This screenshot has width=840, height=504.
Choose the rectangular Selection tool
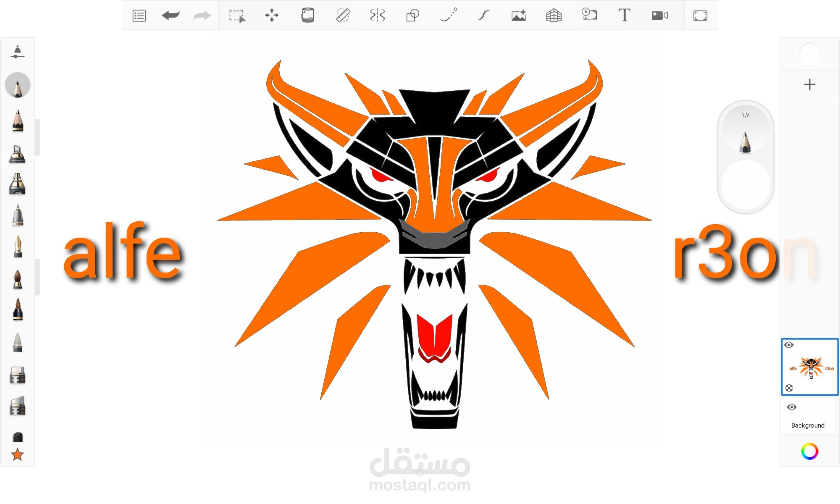(x=237, y=16)
